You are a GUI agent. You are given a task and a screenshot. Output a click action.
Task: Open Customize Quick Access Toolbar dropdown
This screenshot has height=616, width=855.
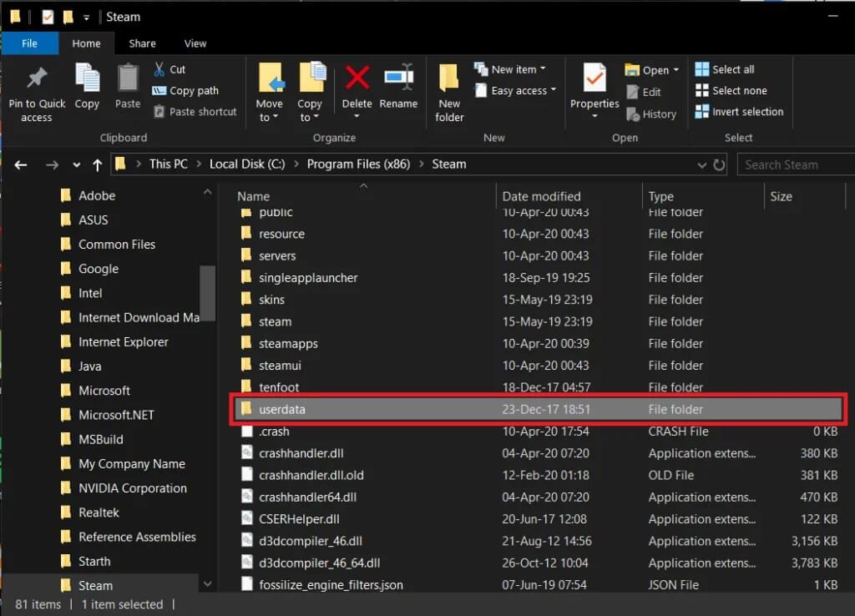click(x=86, y=18)
